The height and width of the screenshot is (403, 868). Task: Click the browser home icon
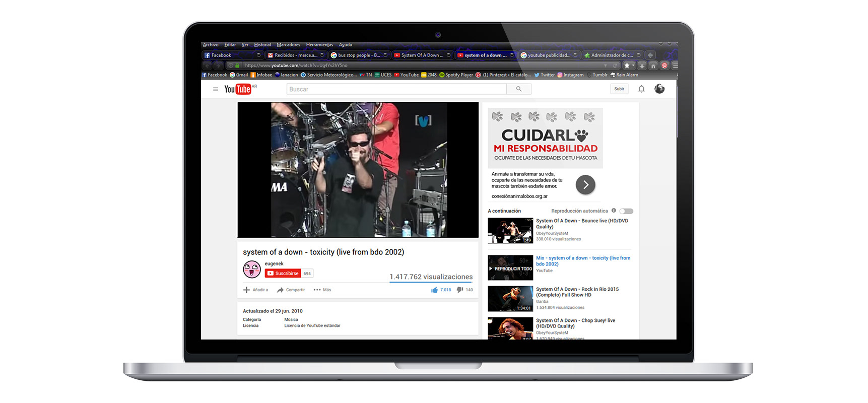pos(653,65)
